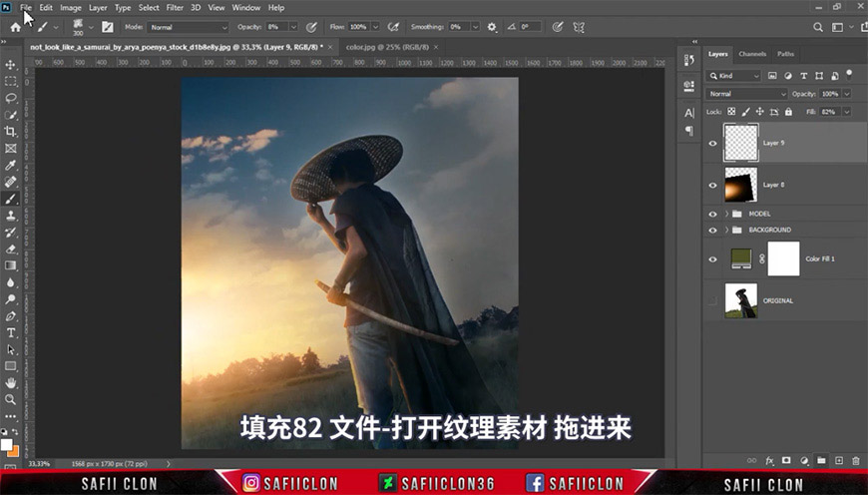Select the Blur tool

coord(11,282)
